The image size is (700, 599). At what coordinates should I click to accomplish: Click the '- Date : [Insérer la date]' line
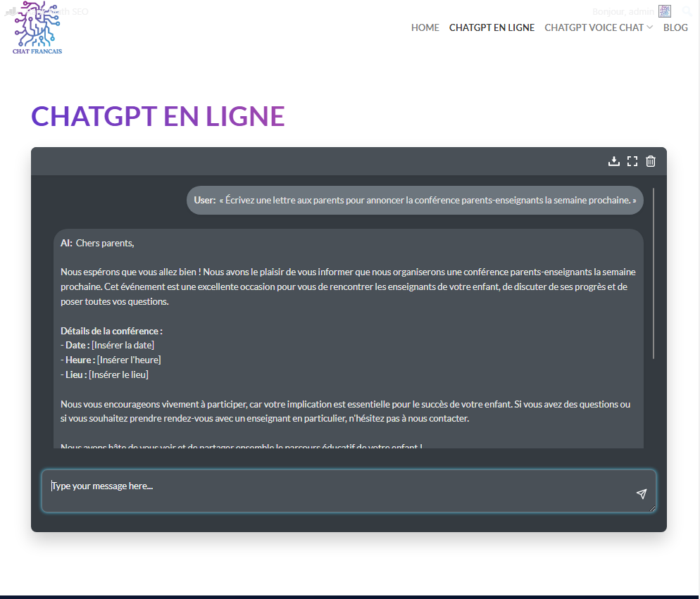108,345
